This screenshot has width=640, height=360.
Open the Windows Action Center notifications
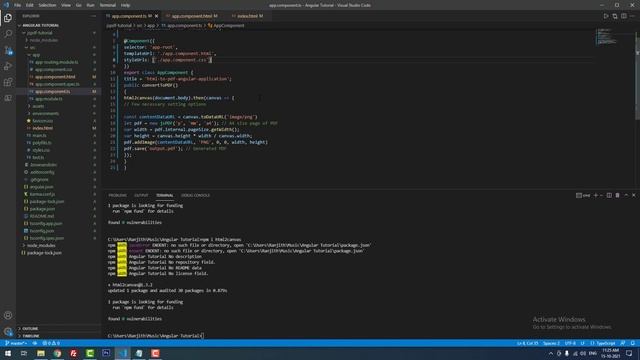629,353
